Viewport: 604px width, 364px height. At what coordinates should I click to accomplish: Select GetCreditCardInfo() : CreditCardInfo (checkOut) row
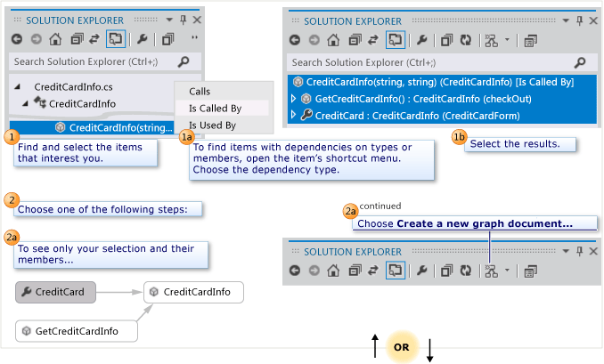[442, 99]
